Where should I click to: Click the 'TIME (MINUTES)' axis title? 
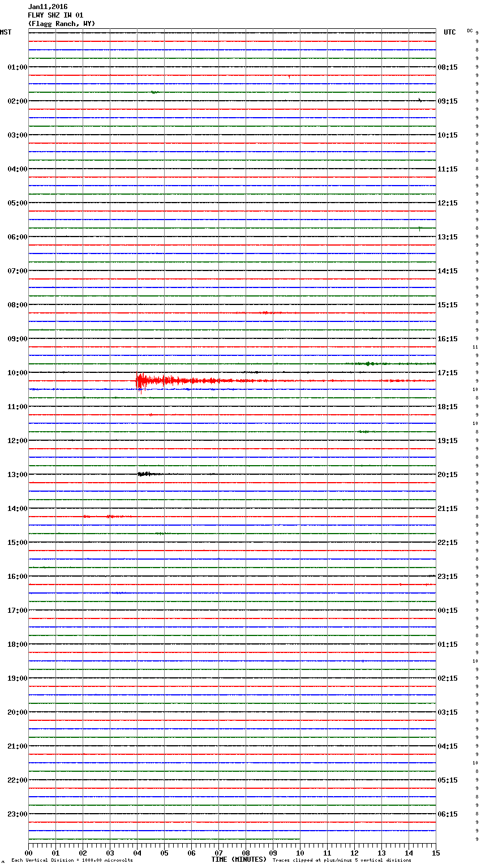(x=239, y=860)
